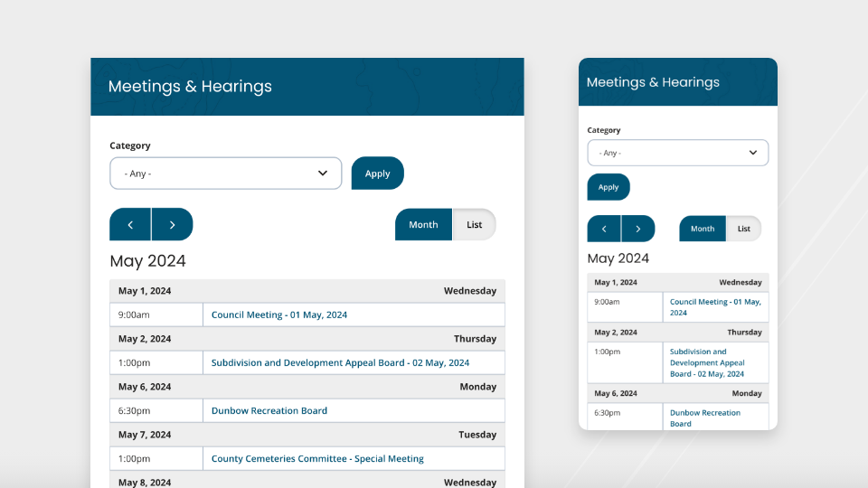Click previous month arrow in mobile view
This screenshot has width=868, height=488.
pyautogui.click(x=604, y=229)
